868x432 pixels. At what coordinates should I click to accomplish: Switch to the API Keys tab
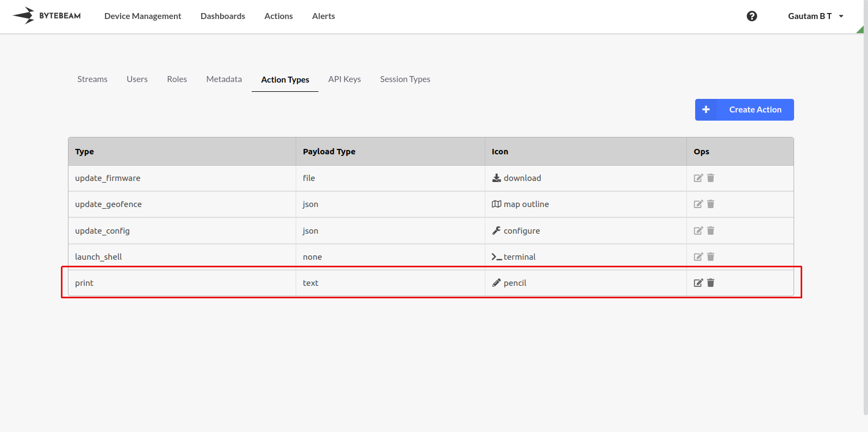pyautogui.click(x=345, y=79)
